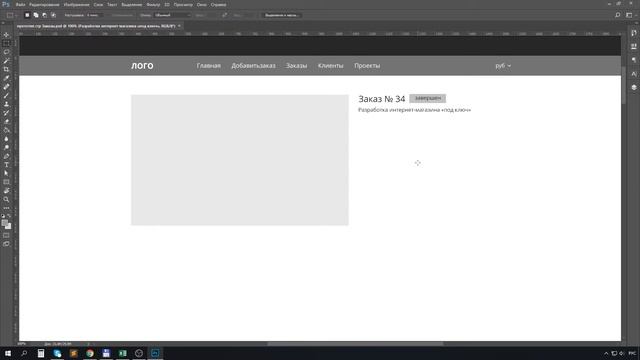
Task: Open the Редактирование menu
Action: pos(44,4)
